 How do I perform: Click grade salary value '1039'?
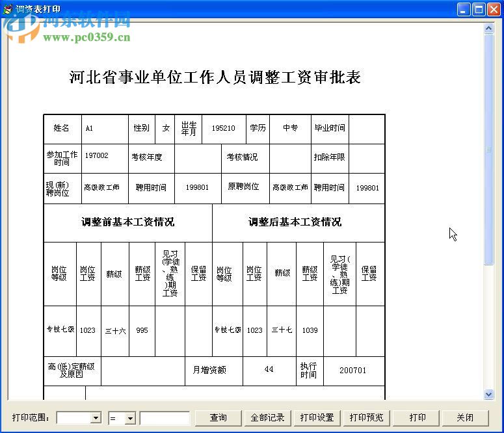click(310, 330)
